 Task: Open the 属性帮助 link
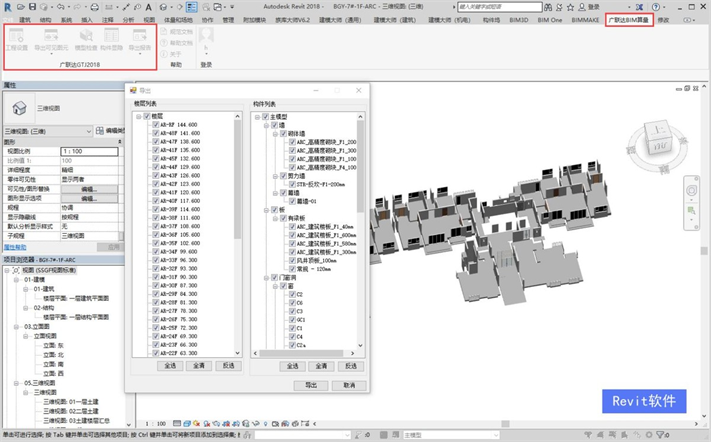coord(15,247)
